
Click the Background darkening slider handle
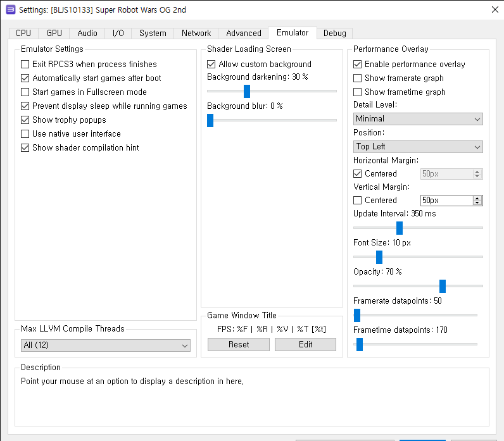(247, 92)
